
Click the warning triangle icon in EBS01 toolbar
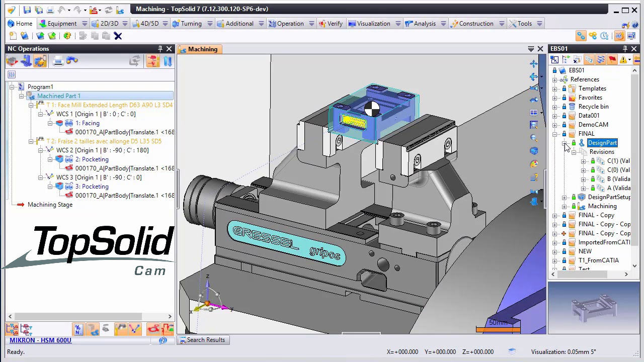(623, 60)
